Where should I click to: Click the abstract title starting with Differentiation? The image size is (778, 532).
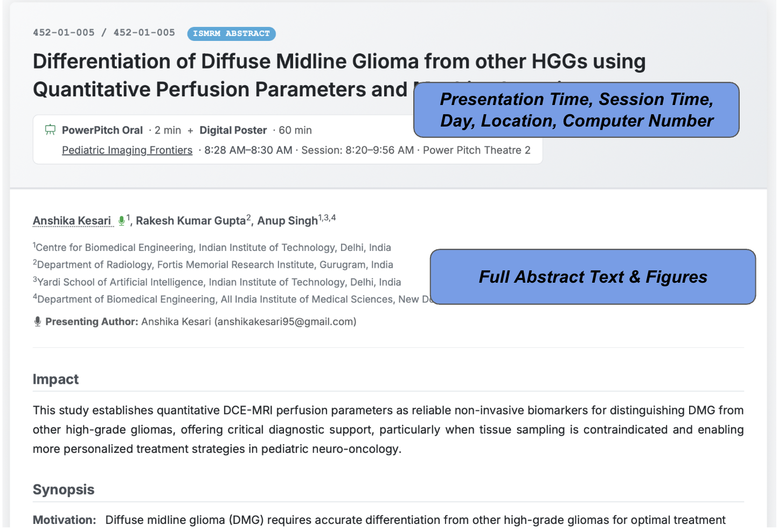coord(339,62)
